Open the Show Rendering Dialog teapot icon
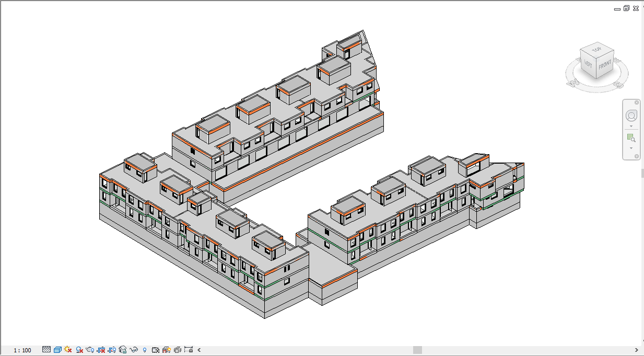 [90, 349]
